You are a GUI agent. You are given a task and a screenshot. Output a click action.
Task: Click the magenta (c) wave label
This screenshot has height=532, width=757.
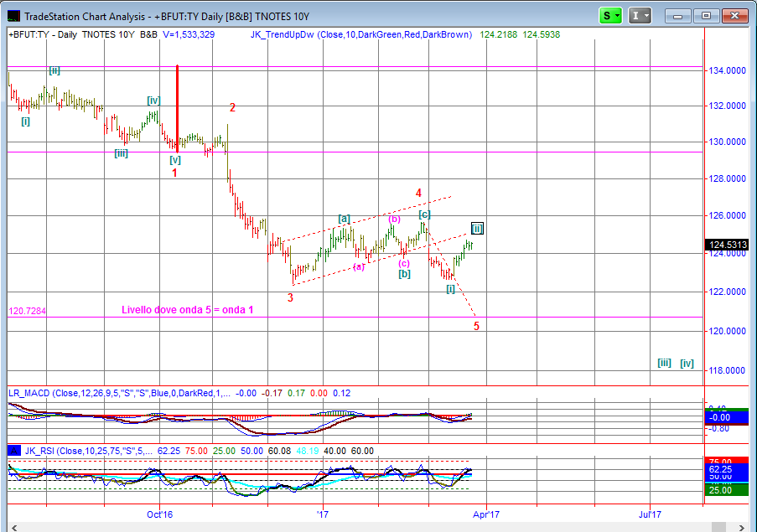pos(404,263)
